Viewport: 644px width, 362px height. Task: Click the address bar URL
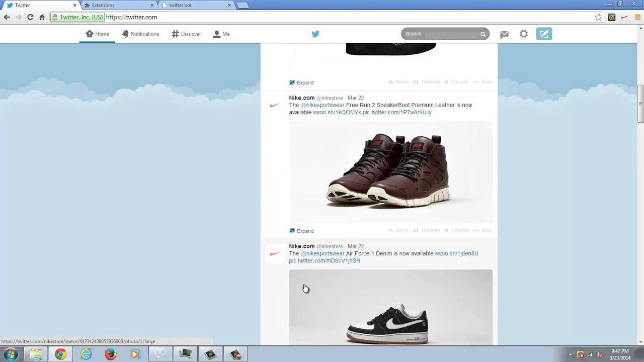[x=131, y=17]
